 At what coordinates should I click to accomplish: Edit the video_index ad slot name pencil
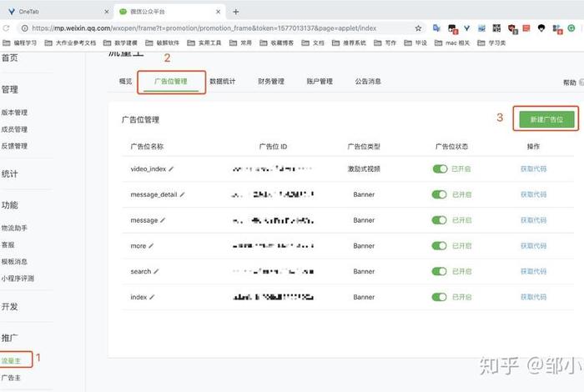coord(171,169)
